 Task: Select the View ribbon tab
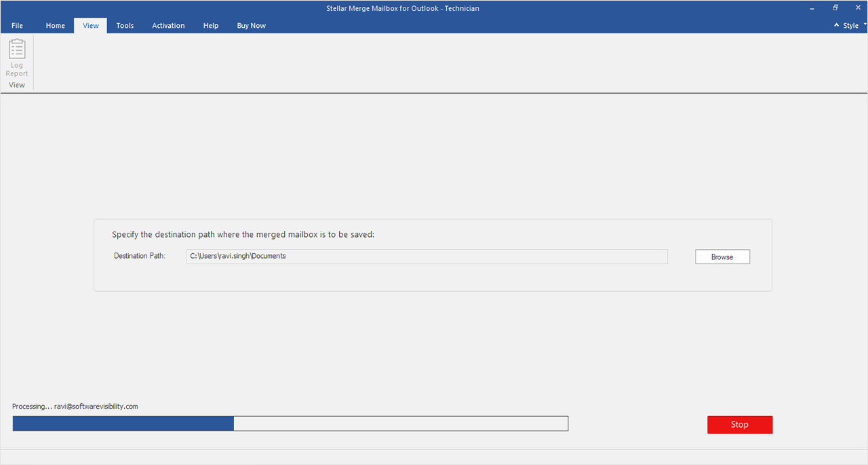coord(91,26)
